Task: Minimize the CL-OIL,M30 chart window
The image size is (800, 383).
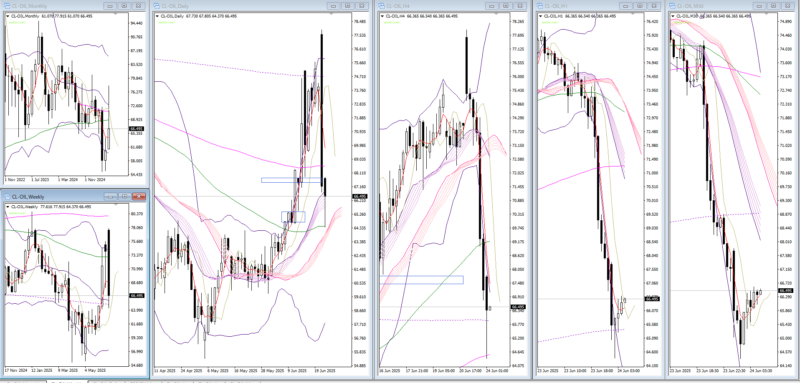Action: pyautogui.click(x=759, y=6)
